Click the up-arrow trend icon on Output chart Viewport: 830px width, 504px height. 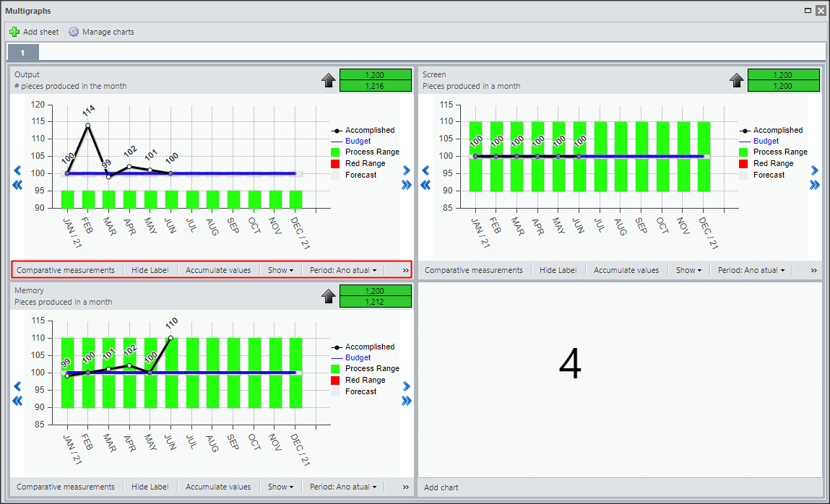point(329,80)
